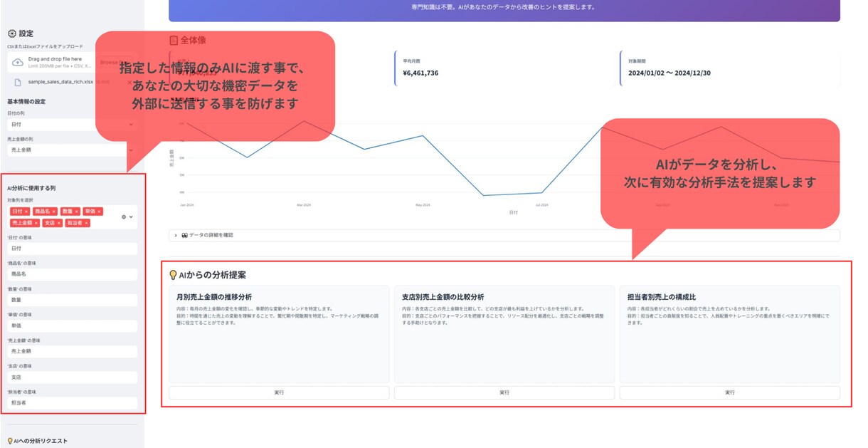Click the file icon beside sample_sales_data_rich.xlsx
The height and width of the screenshot is (448, 868).
pos(18,82)
